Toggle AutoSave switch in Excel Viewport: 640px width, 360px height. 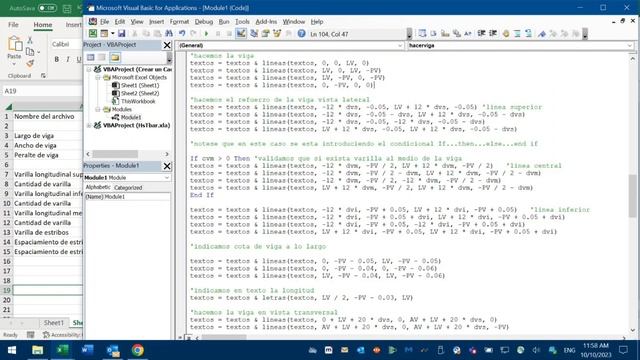pyautogui.click(x=47, y=8)
